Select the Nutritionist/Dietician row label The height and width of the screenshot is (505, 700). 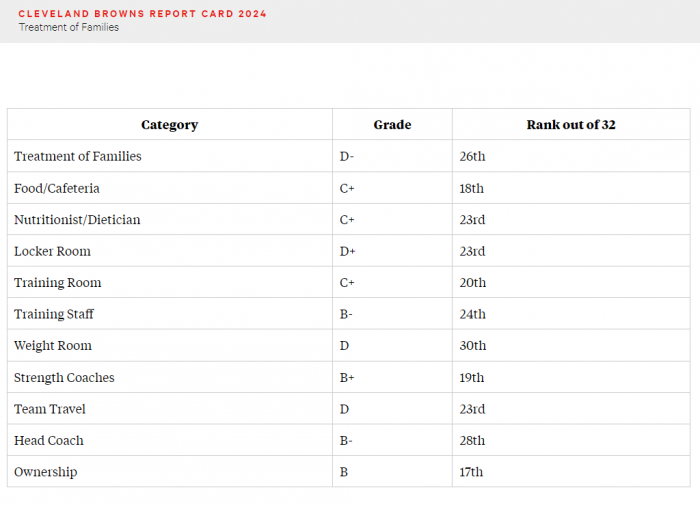pyautogui.click(x=77, y=220)
